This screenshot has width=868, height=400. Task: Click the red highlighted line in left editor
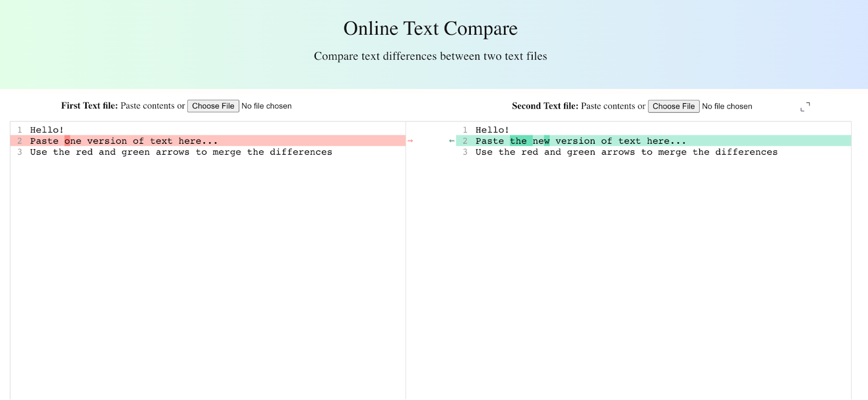coord(208,141)
